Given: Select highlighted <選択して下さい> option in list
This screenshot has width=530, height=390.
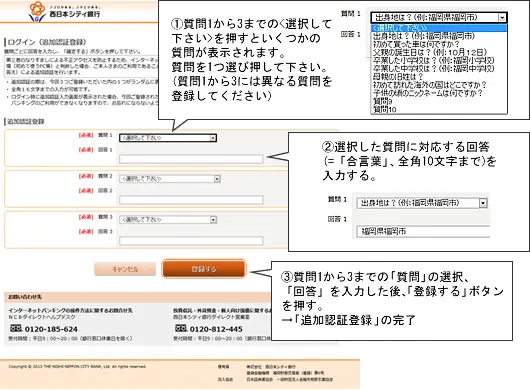Looking at the screenshot, I should coord(439,28).
